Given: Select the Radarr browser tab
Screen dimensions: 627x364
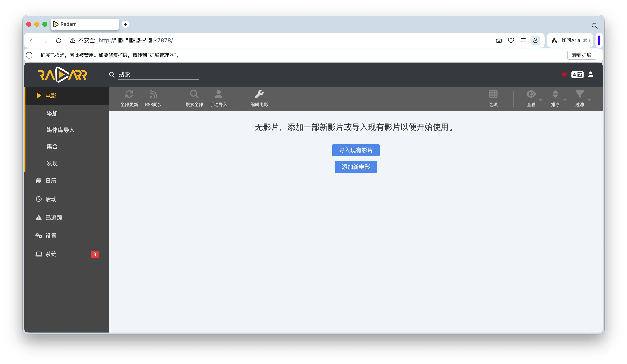Looking at the screenshot, I should click(x=85, y=24).
